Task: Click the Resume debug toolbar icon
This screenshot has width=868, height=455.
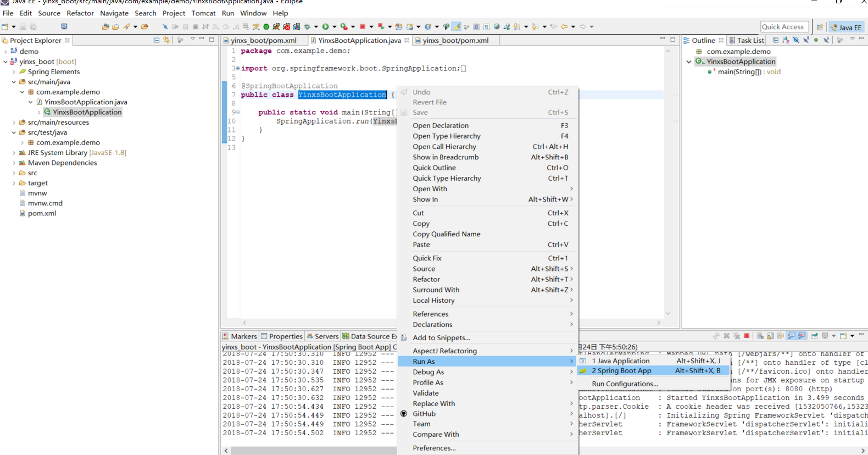Action: [x=176, y=26]
